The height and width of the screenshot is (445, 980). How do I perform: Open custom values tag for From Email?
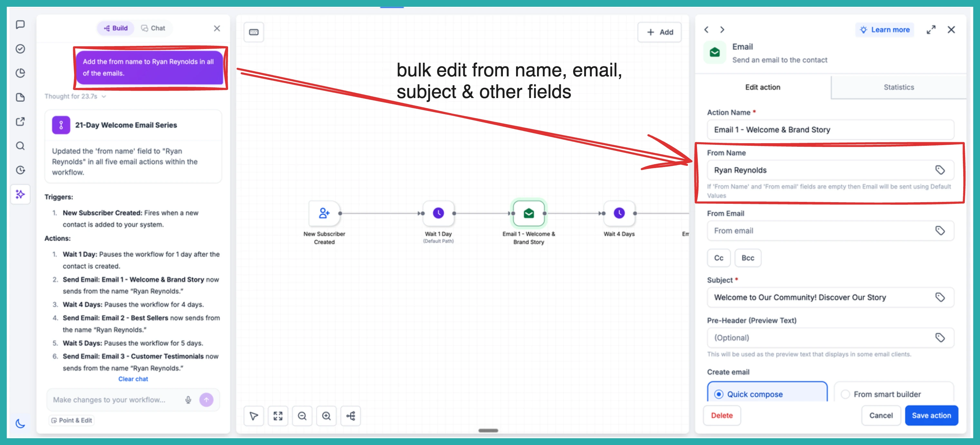point(940,231)
